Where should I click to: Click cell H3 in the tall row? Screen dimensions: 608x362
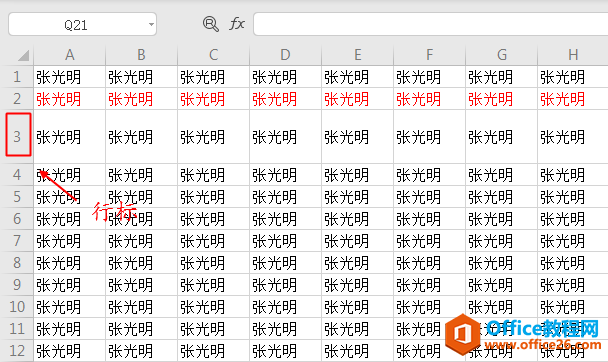[x=573, y=136]
